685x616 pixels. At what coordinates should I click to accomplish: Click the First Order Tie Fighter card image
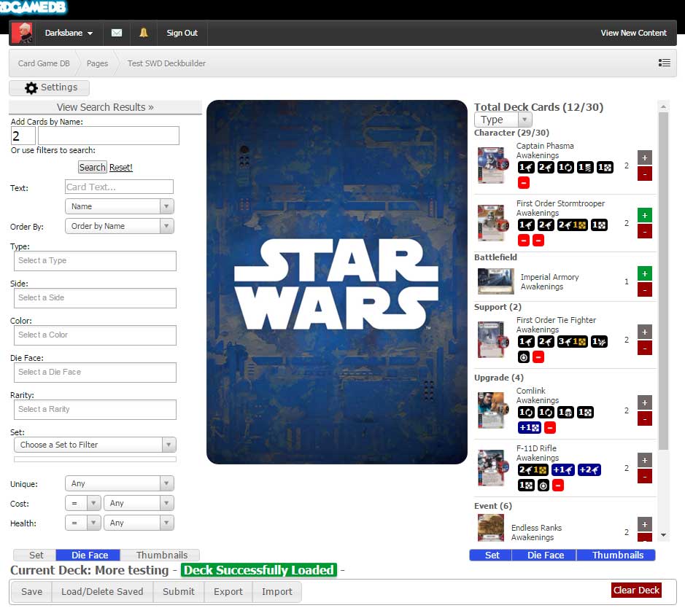[493, 340]
